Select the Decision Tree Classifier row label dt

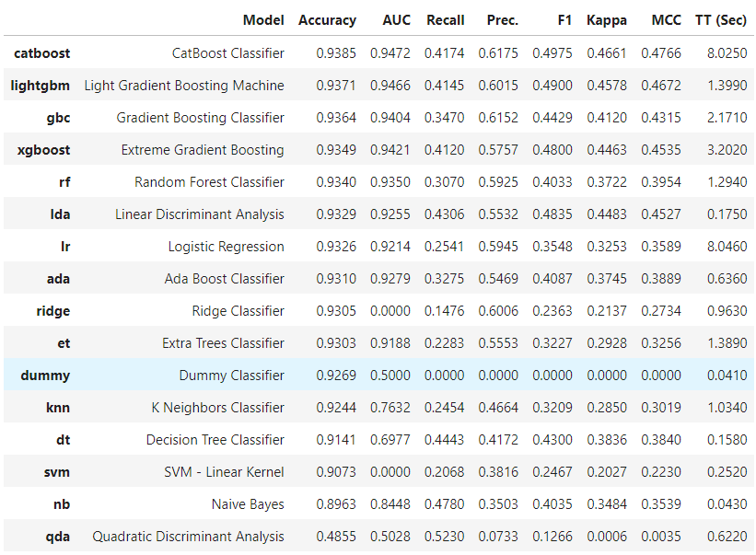coord(64,439)
